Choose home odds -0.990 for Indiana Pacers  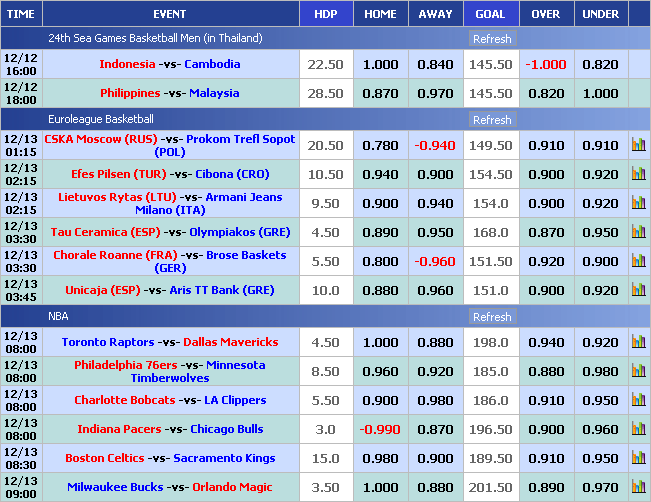click(380, 429)
